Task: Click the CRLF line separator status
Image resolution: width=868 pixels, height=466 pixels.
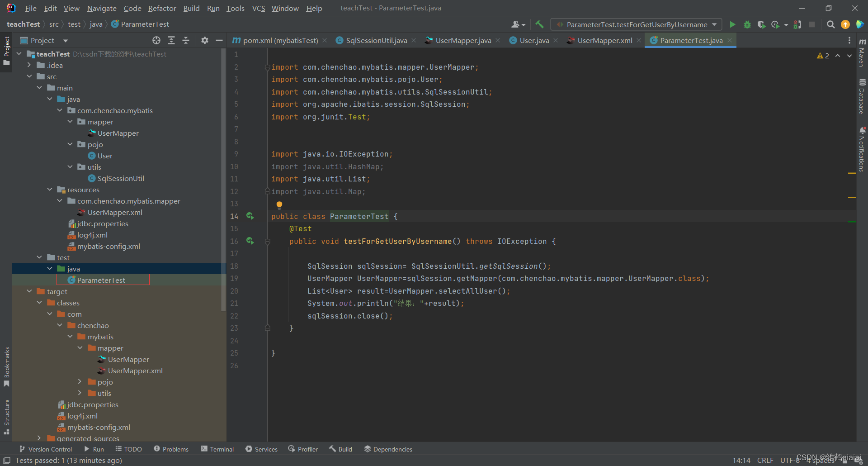Action: (765, 460)
